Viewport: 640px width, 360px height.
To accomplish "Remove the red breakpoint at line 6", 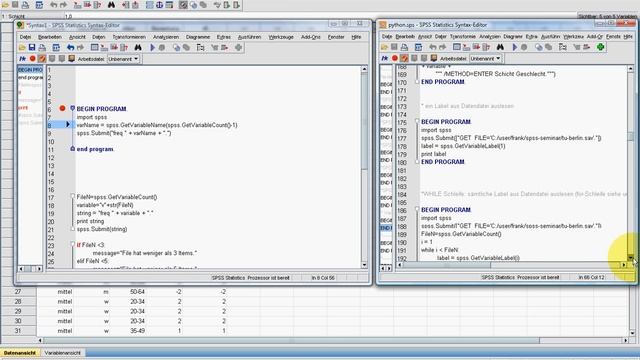I will point(62,109).
